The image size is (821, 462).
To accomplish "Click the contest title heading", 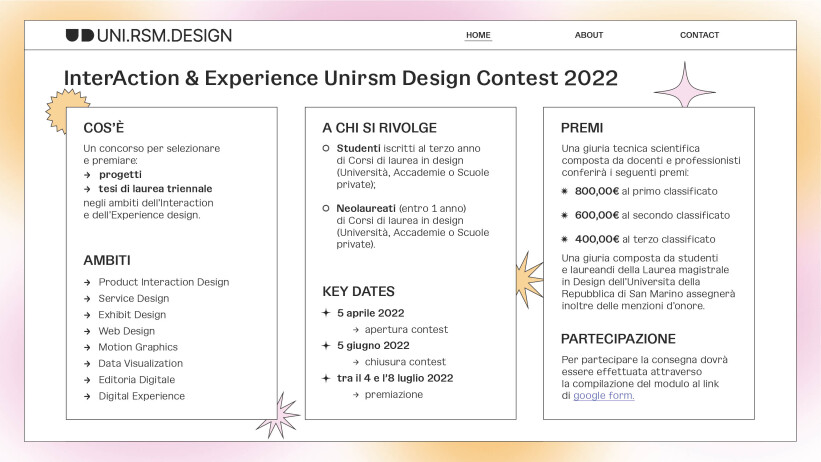I will point(341,78).
